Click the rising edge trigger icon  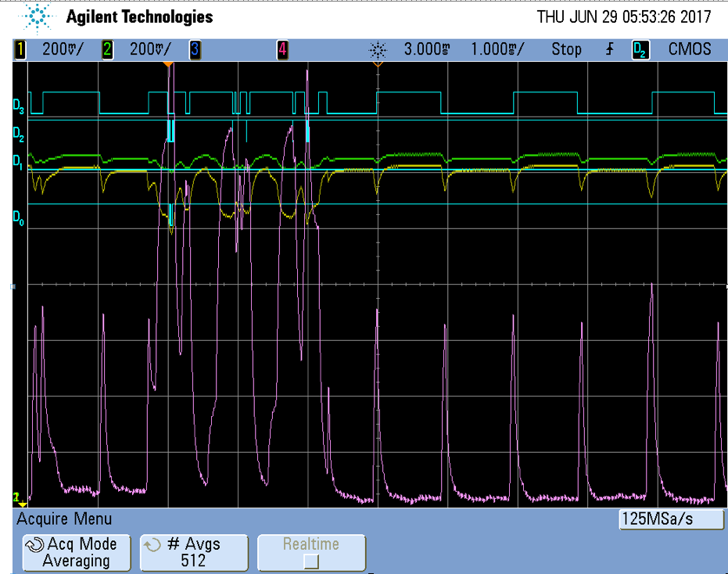click(x=610, y=48)
